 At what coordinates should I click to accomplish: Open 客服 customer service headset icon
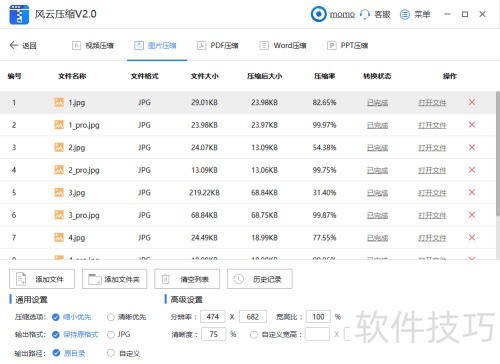365,14
